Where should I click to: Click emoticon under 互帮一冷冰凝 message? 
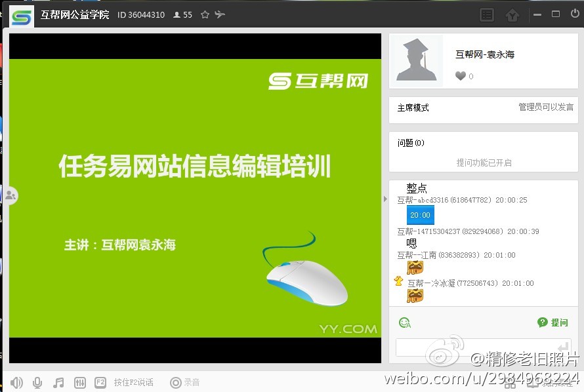(x=415, y=296)
